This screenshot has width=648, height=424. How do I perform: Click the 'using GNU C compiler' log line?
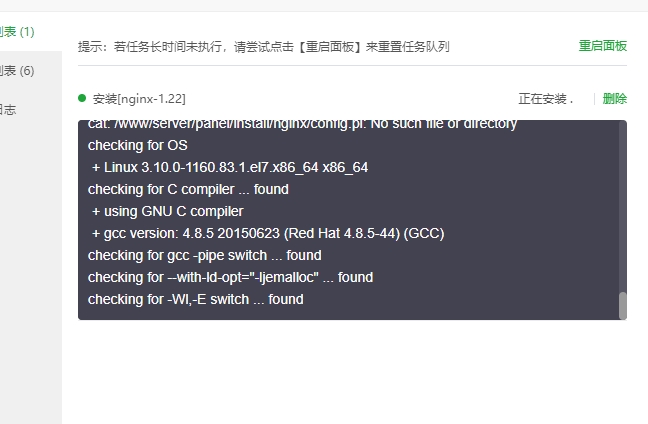tap(167, 211)
